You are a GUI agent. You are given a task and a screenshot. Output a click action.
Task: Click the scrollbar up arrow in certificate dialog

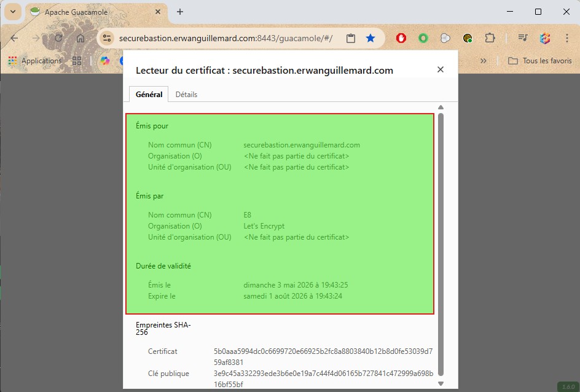[x=441, y=108]
